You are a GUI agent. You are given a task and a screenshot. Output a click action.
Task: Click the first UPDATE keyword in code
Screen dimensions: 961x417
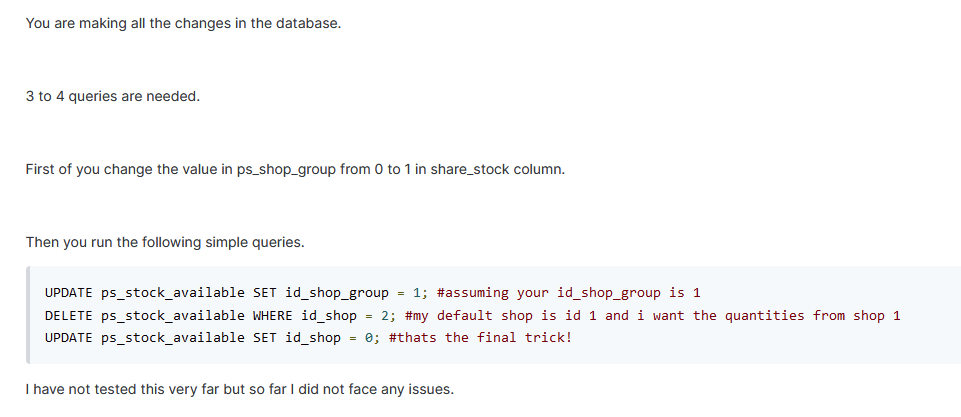coord(68,293)
